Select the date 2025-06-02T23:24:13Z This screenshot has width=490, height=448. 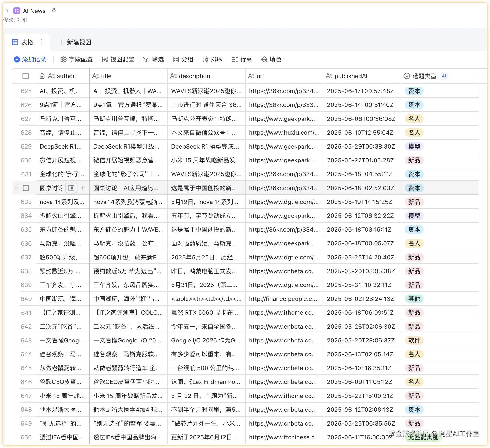[x=362, y=299]
